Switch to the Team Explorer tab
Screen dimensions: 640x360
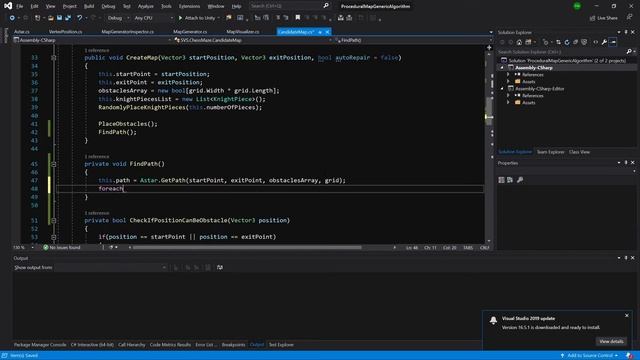550,152
